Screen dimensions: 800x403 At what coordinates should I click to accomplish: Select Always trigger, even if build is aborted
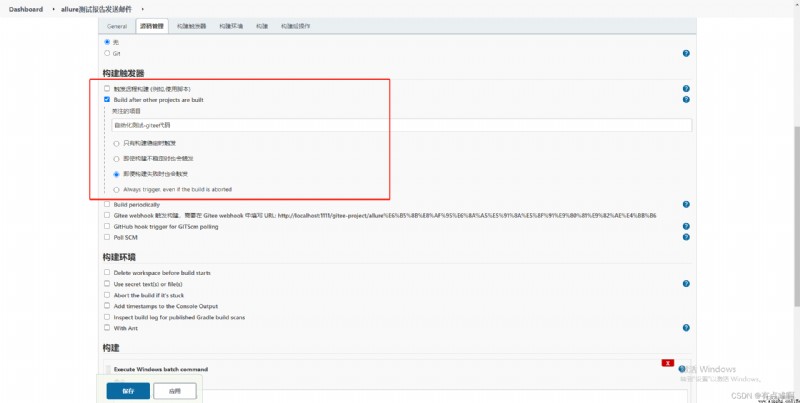coord(116,189)
